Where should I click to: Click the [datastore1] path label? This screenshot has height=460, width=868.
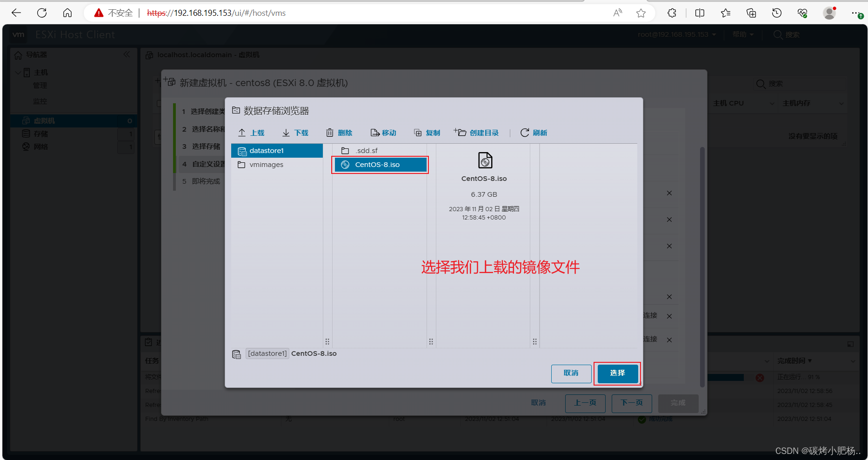tap(267, 353)
